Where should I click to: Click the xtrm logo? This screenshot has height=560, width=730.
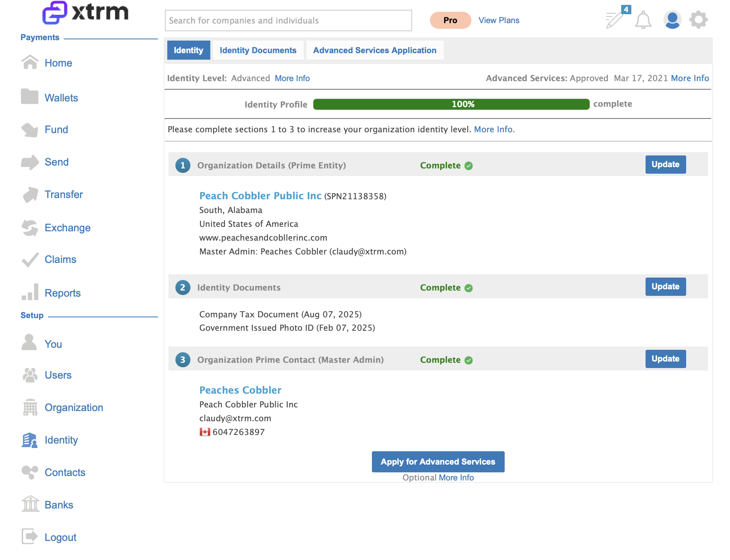(x=85, y=13)
